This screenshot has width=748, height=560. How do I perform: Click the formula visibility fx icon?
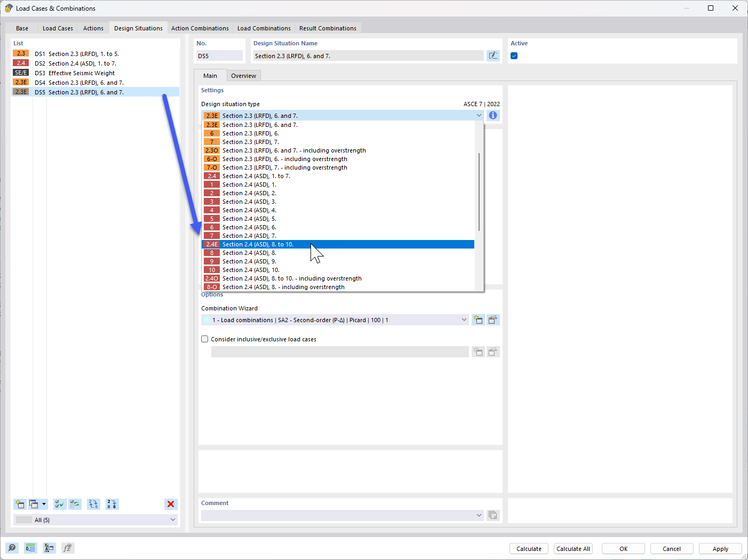tap(68, 548)
